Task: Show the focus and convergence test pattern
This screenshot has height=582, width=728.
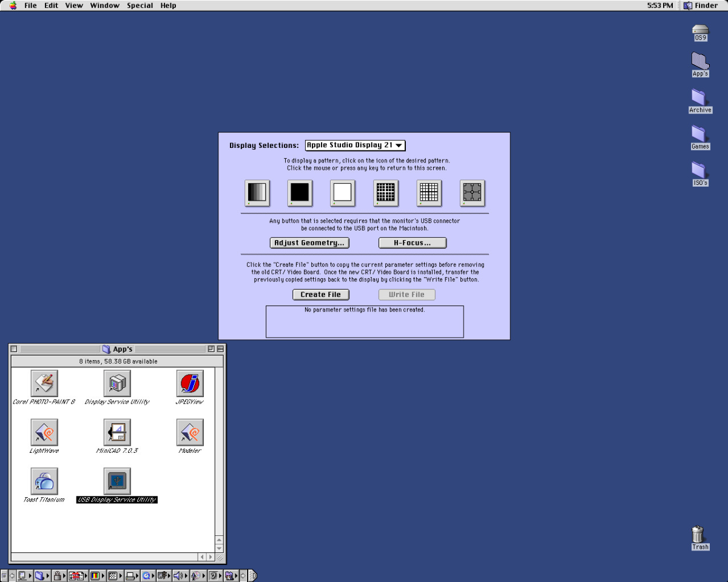Action: pos(472,193)
